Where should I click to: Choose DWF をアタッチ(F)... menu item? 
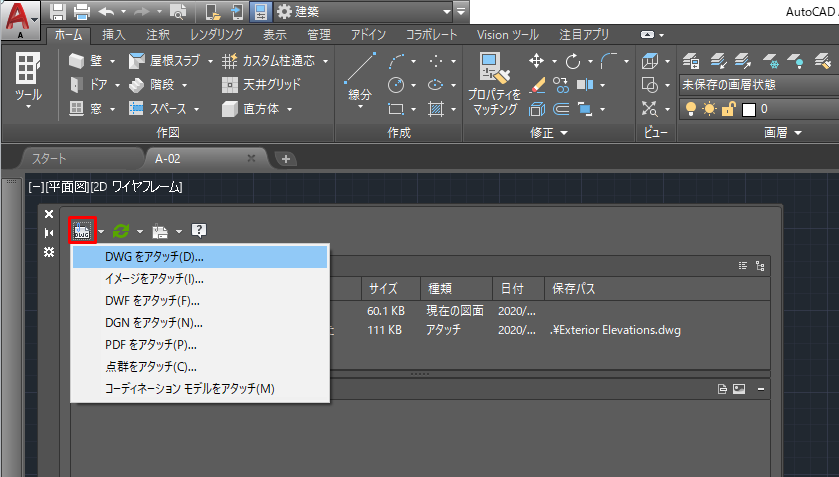200,301
